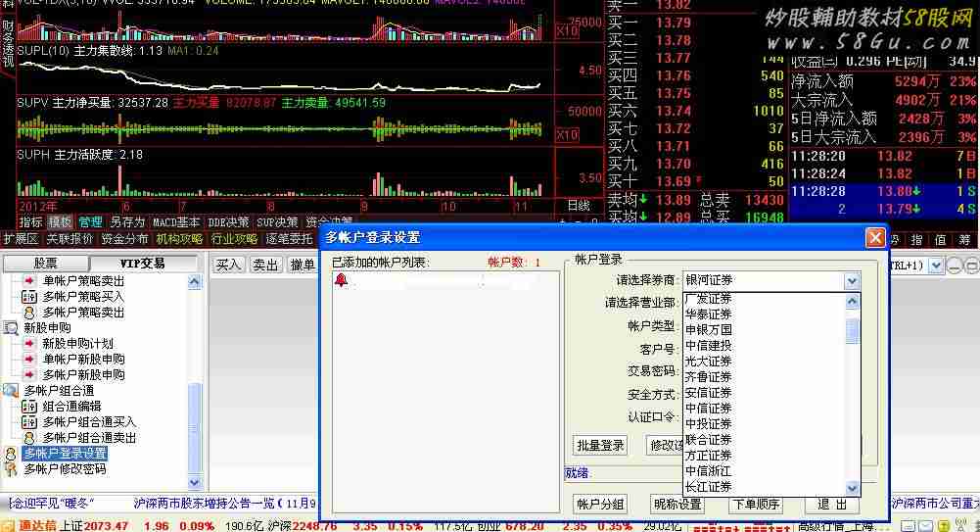The width and height of the screenshot is (980, 532).
Task: Click the round minimize button next to the CTRL+1 dropdown
Action: pyautogui.click(x=954, y=266)
